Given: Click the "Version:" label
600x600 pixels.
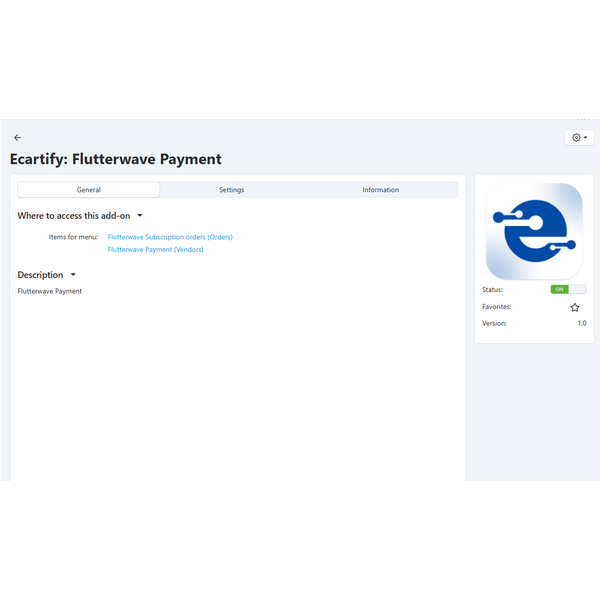Looking at the screenshot, I should pos(494,323).
